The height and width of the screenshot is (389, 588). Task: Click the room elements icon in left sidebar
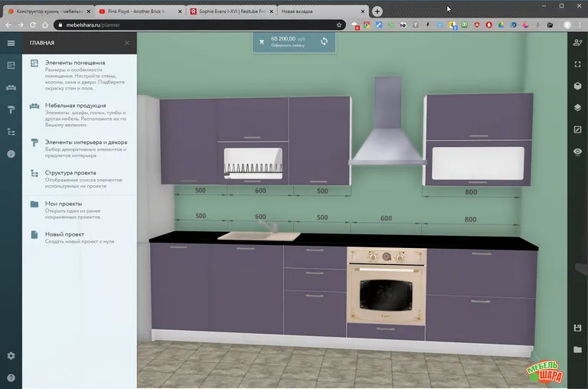click(x=11, y=65)
